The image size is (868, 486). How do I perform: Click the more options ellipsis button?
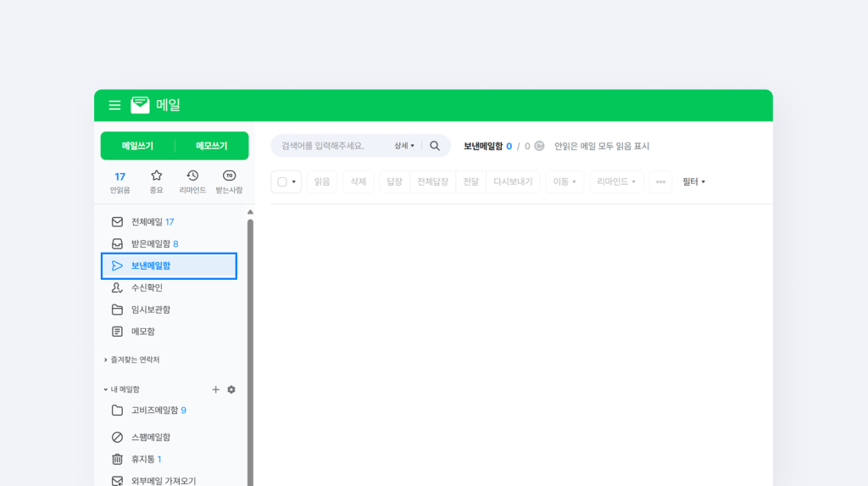point(660,182)
